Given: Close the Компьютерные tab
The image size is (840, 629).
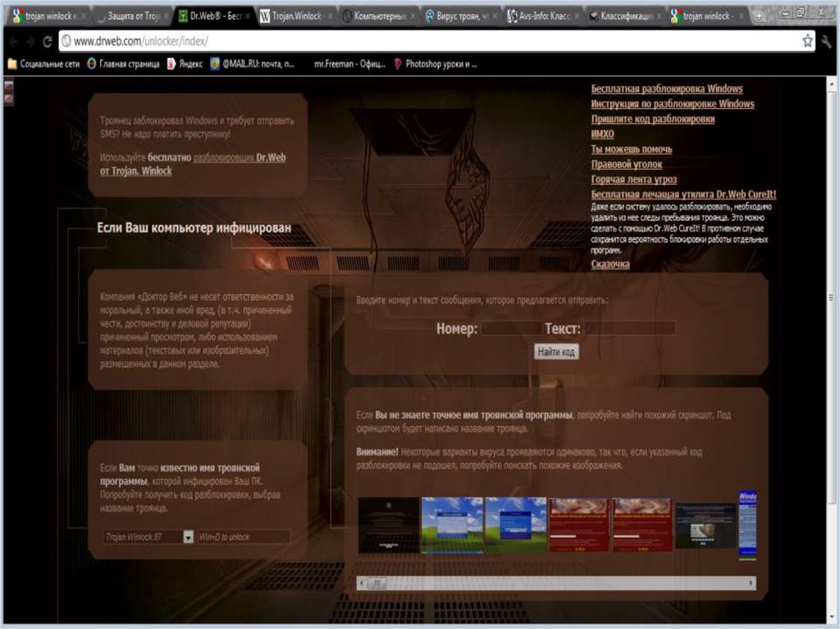Looking at the screenshot, I should coord(413,16).
